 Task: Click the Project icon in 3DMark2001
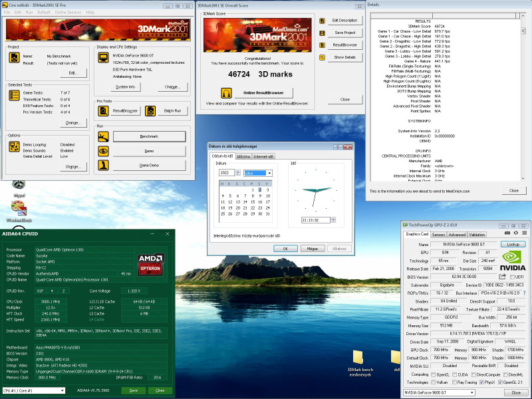14,57
